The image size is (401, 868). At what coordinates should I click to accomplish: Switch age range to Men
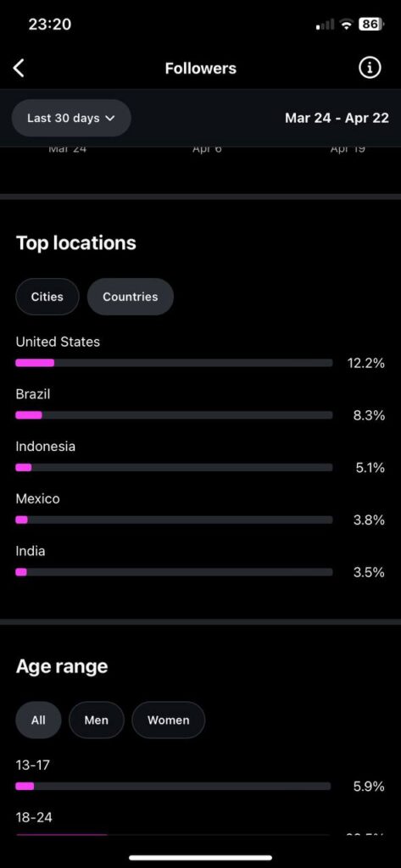[97, 721]
